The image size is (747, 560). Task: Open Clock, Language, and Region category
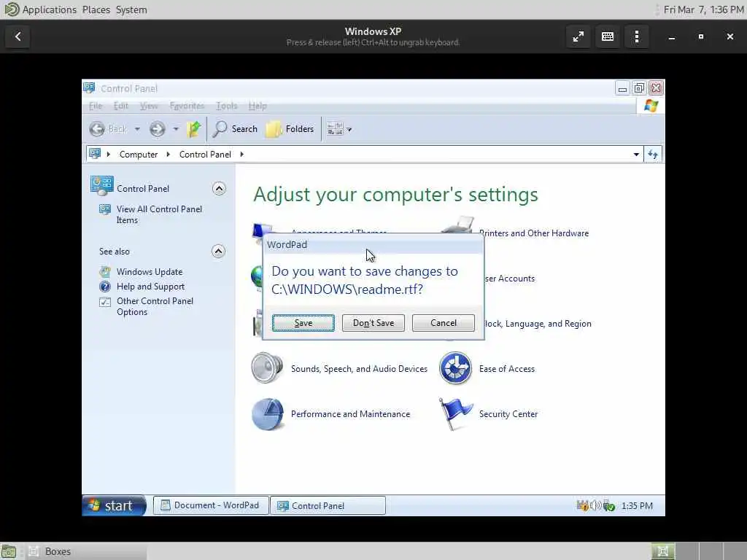(x=538, y=324)
